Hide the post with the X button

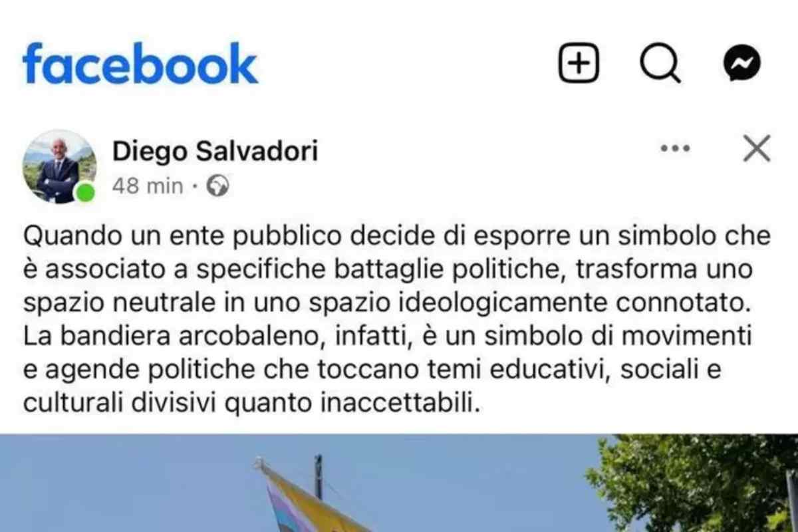757,149
